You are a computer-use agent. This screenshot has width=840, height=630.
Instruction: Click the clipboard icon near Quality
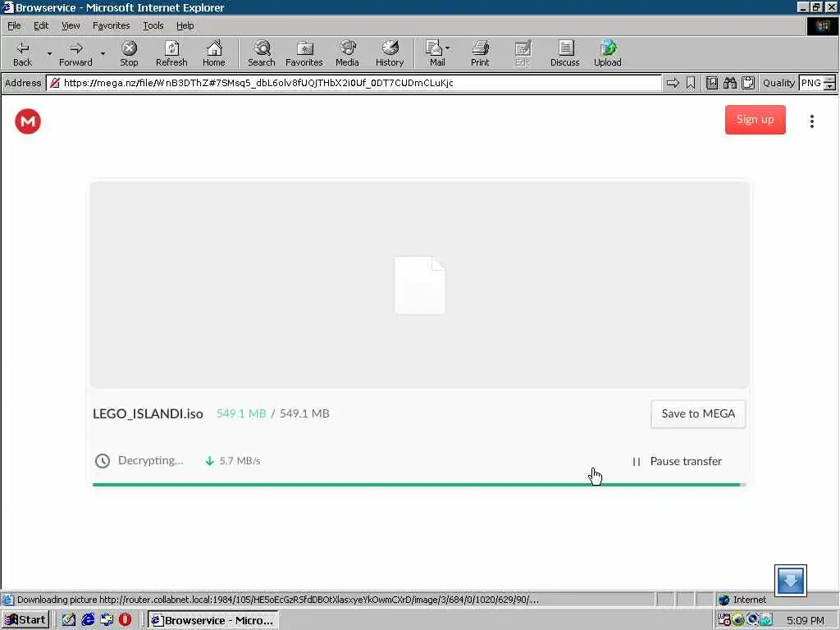click(x=748, y=83)
